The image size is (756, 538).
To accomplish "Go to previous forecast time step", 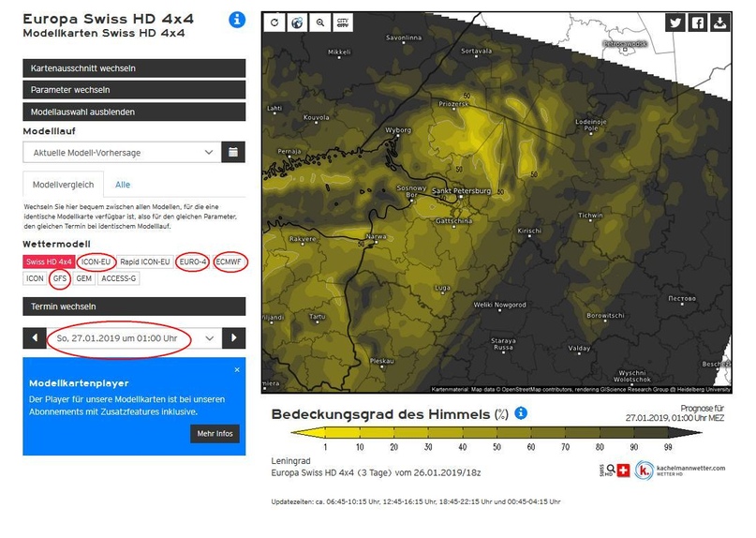I will 35,338.
